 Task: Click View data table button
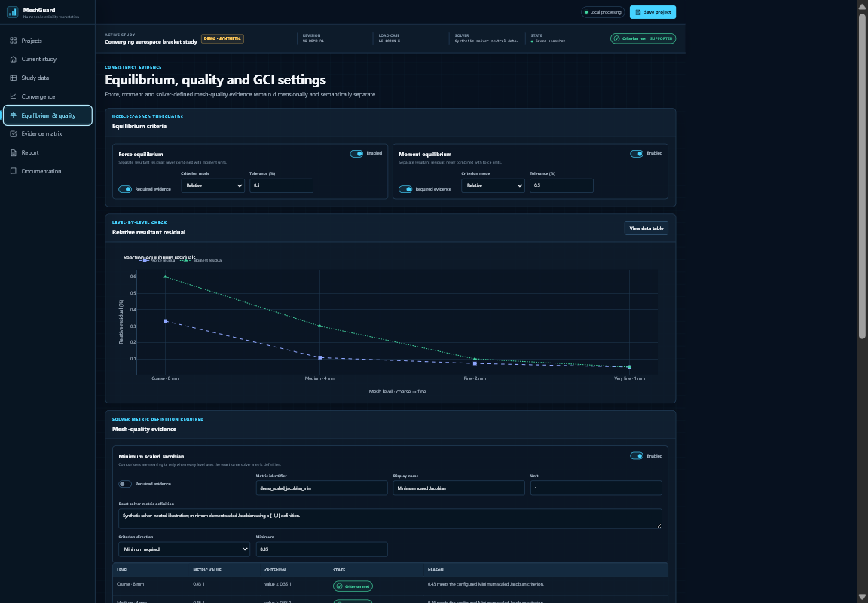click(x=646, y=228)
